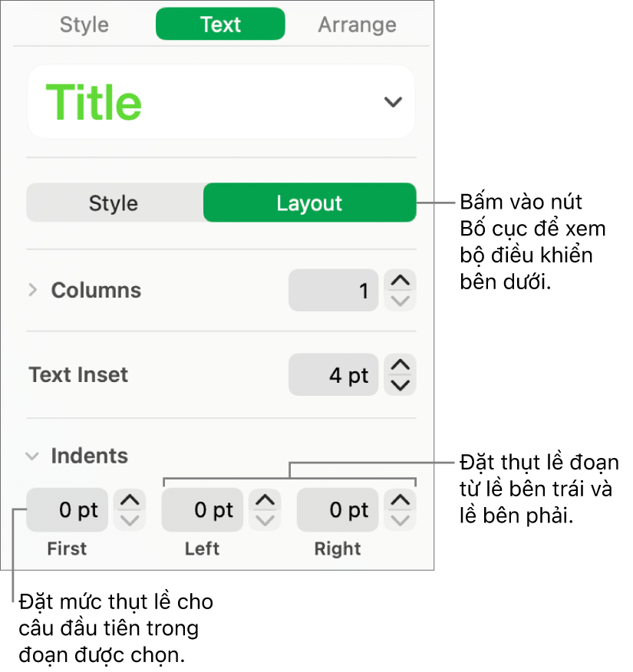
Task: Increase Columns count with up arrow
Action: tap(400, 281)
